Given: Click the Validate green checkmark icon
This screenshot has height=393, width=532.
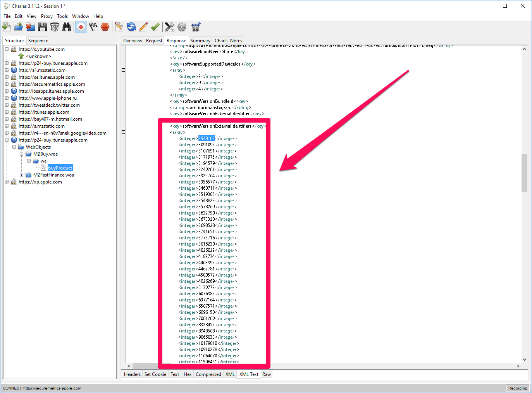Looking at the screenshot, I should pyautogui.click(x=155, y=27).
